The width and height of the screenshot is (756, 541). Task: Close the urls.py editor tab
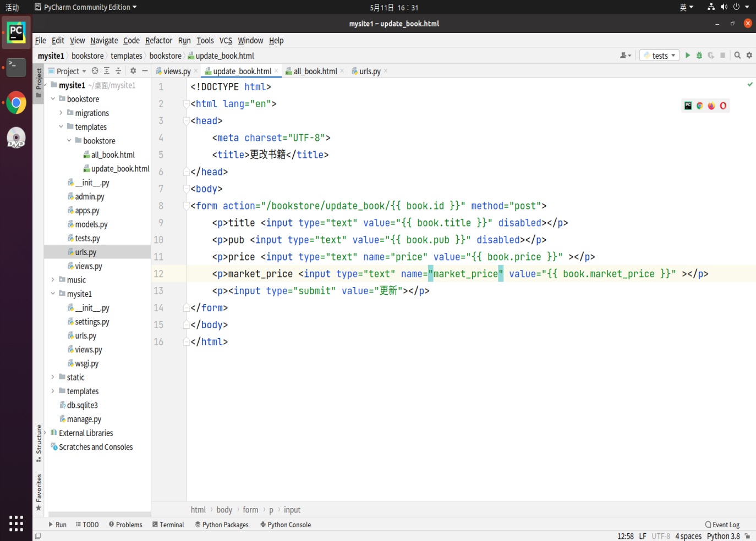pyautogui.click(x=386, y=71)
